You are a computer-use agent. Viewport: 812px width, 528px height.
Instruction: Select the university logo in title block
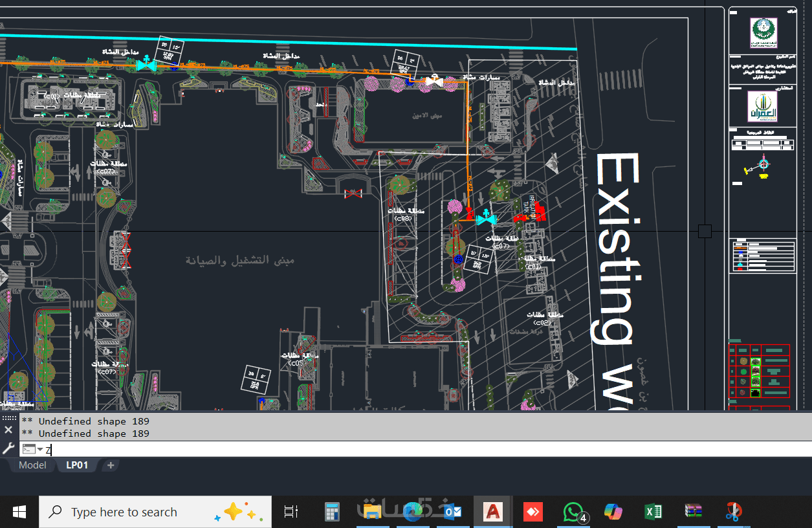tap(763, 32)
